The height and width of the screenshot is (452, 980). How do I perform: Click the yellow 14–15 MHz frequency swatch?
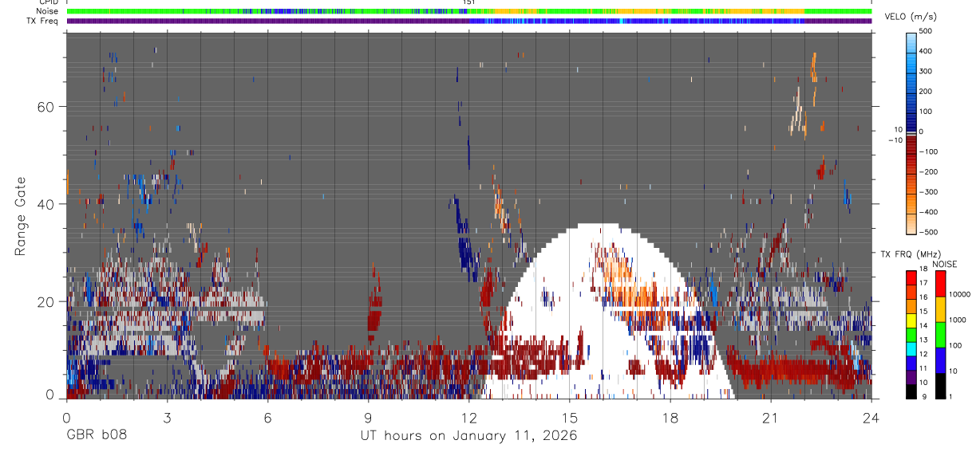911,320
